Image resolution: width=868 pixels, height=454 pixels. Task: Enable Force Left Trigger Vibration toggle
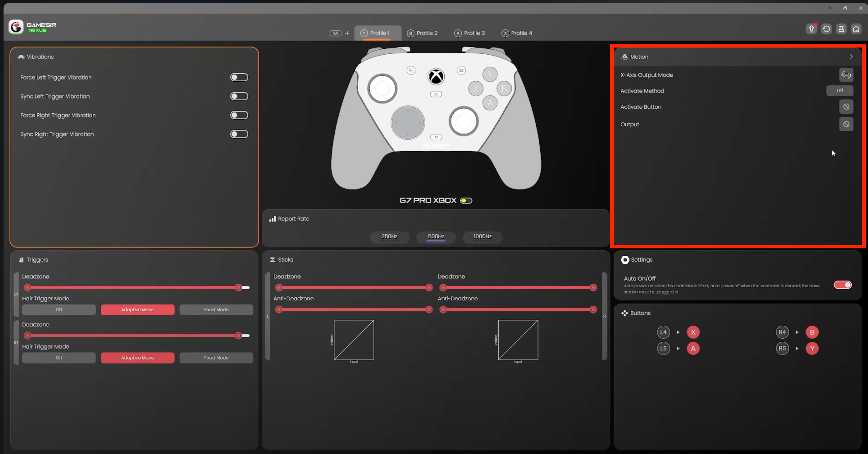[x=239, y=78]
